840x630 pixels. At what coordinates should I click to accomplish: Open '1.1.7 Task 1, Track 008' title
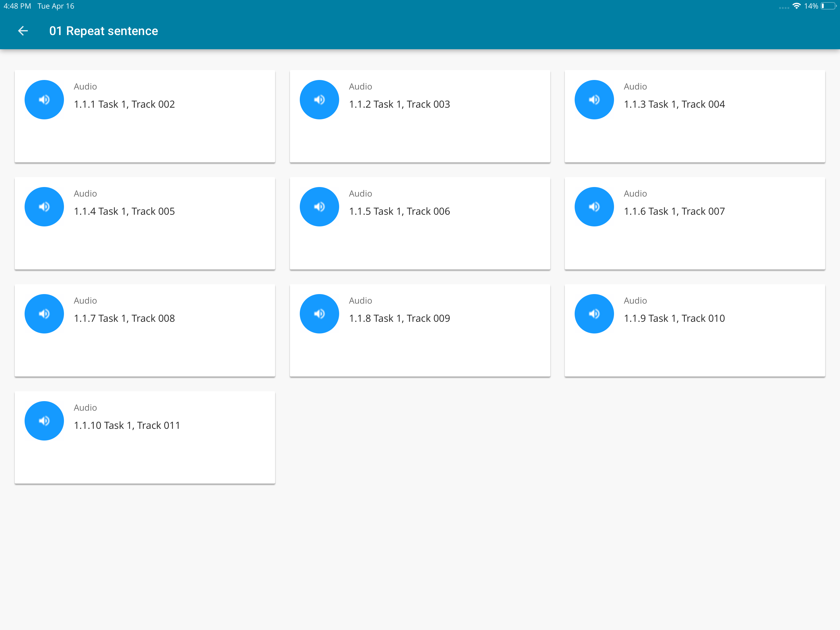[124, 318]
